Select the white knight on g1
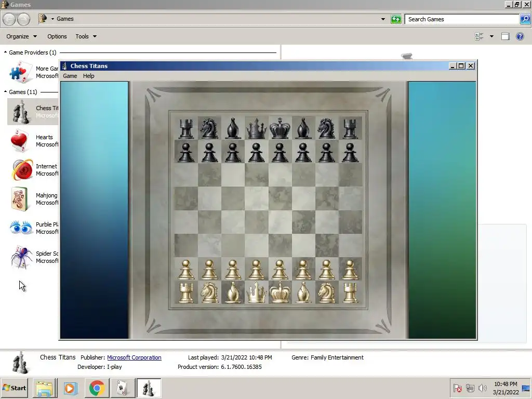This screenshot has width=532, height=399. [x=326, y=292]
